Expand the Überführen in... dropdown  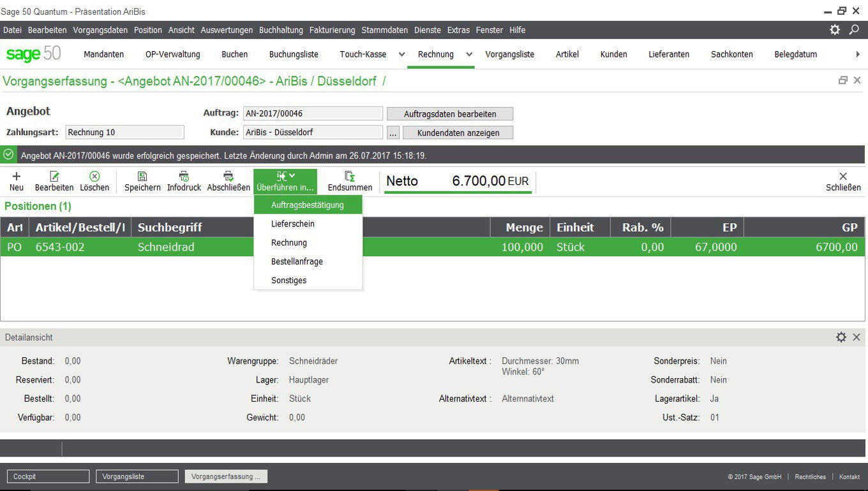click(285, 181)
